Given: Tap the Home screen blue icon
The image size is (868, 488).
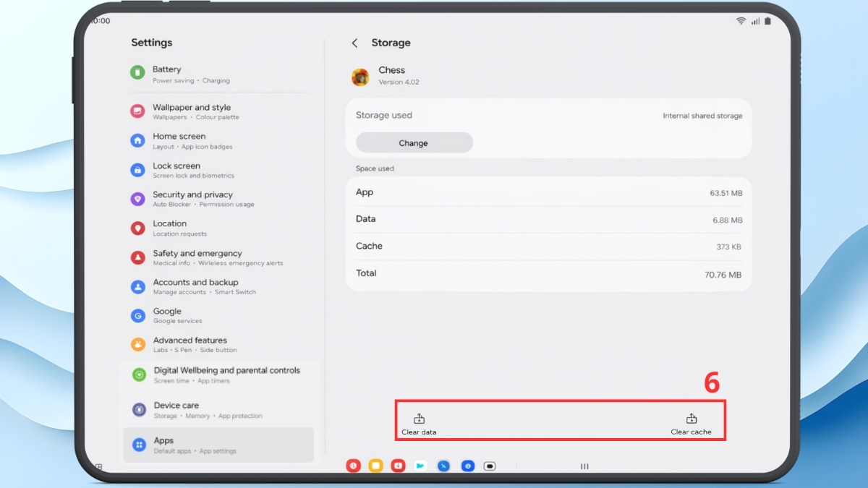Looking at the screenshot, I should click(137, 140).
